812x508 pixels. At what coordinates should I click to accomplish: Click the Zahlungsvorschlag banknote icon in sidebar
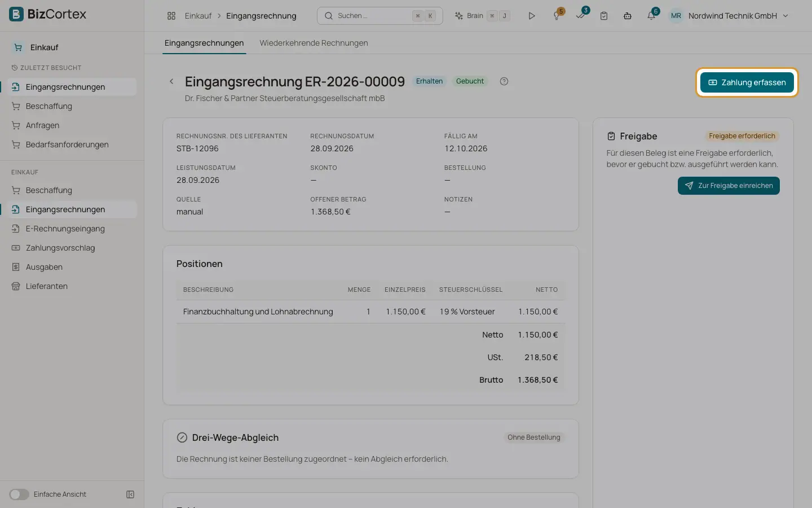click(16, 248)
